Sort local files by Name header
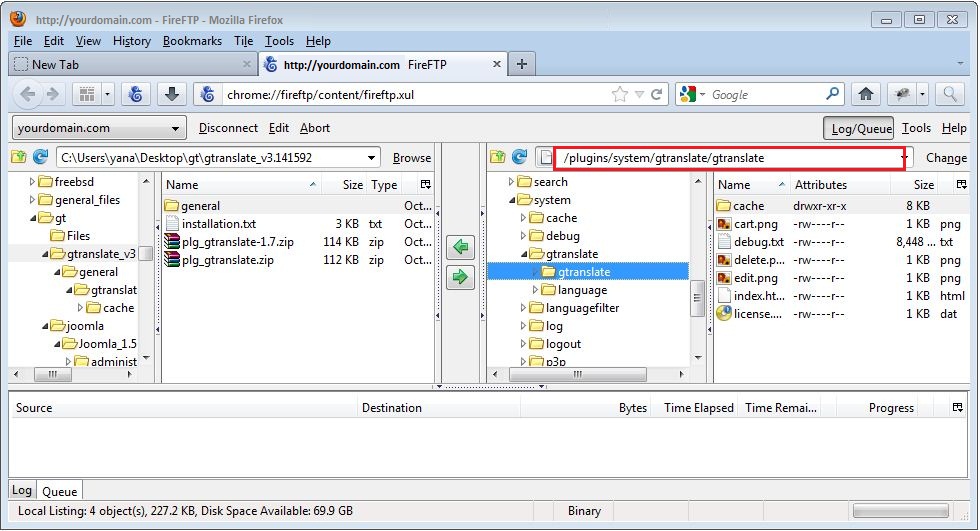This screenshot has width=980, height=531. 241,184
